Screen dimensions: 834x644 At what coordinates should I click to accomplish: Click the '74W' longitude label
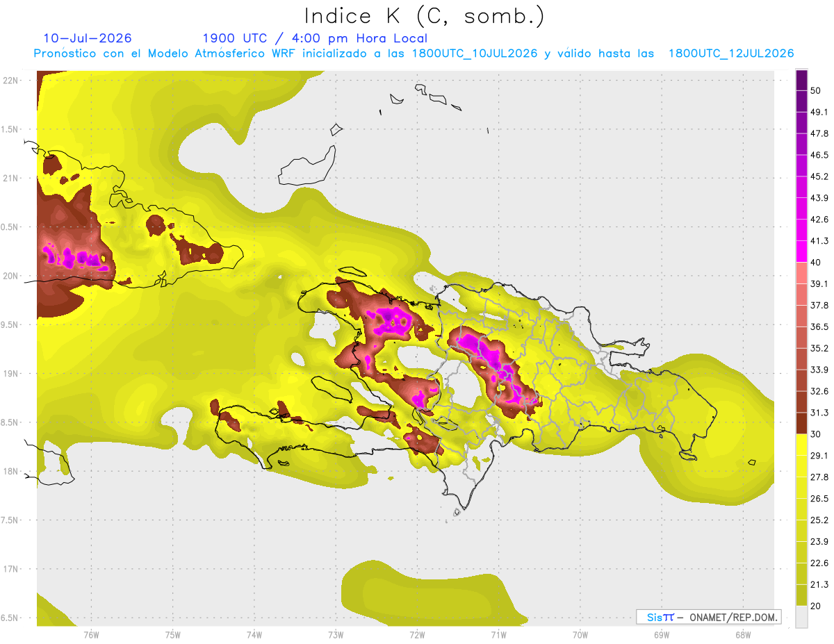[x=254, y=634]
